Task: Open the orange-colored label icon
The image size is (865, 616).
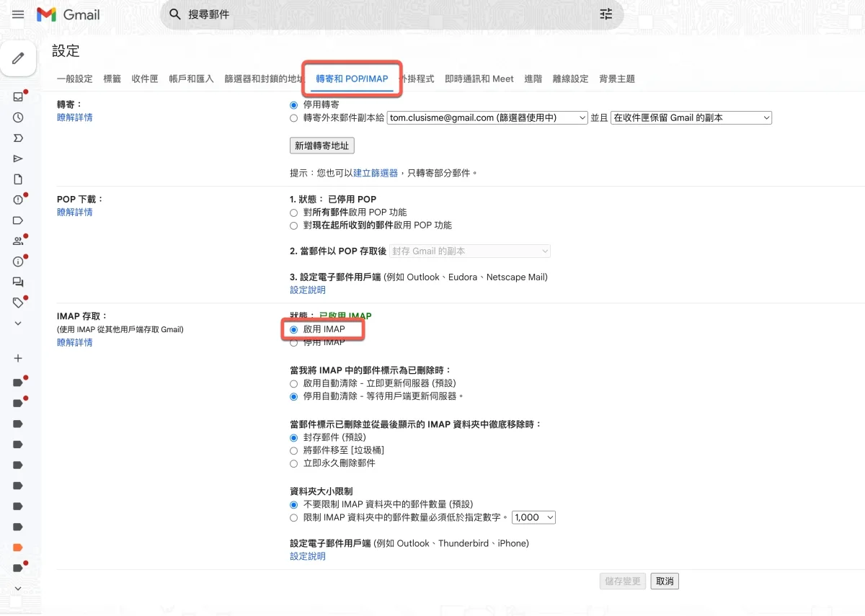Action: (x=18, y=548)
